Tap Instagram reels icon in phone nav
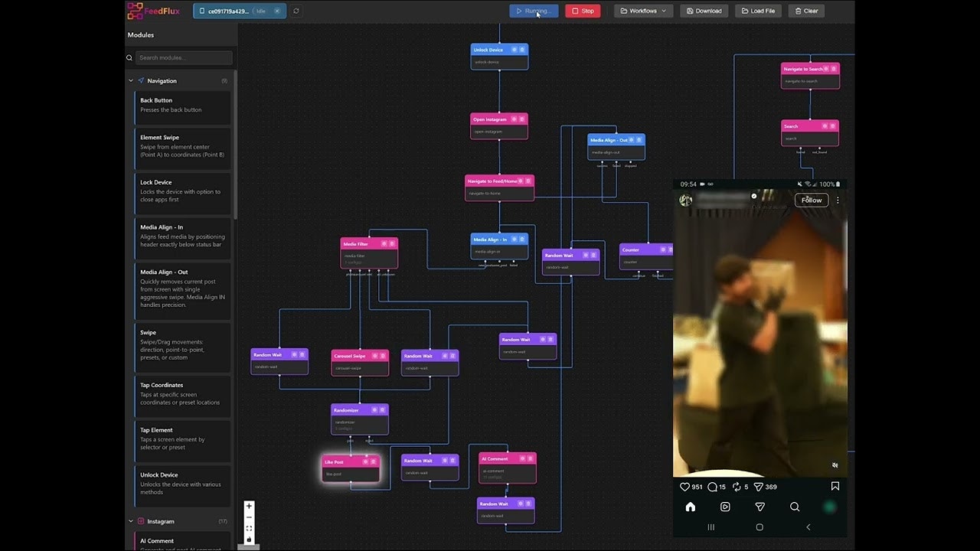Screen dimensions: 980x551 click(x=725, y=507)
